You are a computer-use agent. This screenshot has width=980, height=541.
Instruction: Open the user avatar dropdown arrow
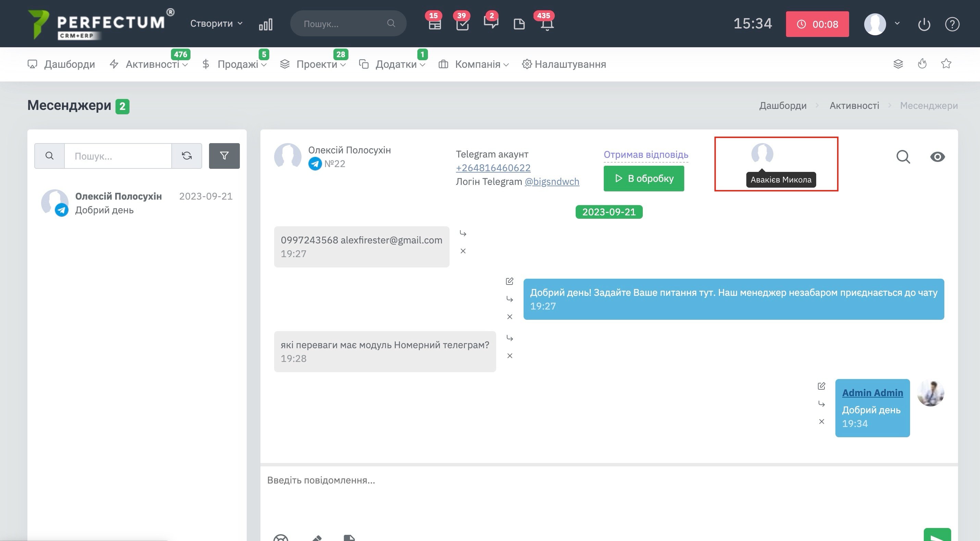(x=897, y=24)
